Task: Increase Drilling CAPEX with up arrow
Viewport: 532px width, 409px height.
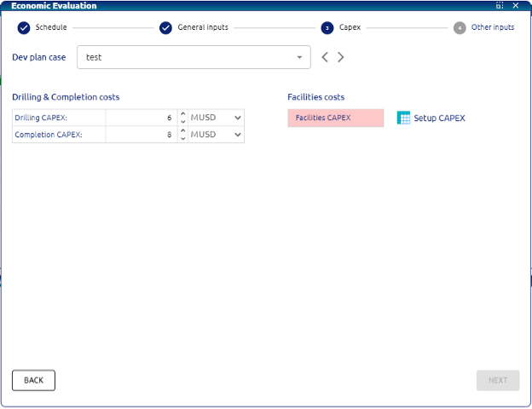Action: (x=182, y=114)
